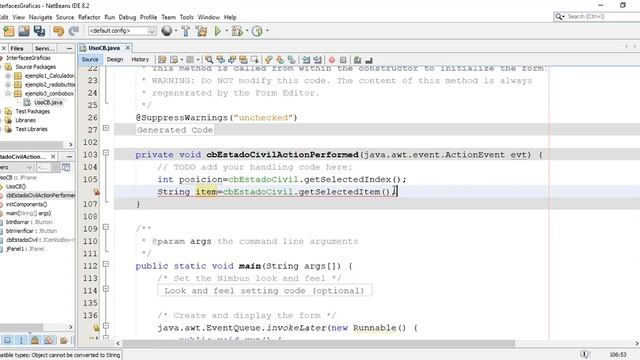Expand the Look and feel fold at line 114

[106, 289]
